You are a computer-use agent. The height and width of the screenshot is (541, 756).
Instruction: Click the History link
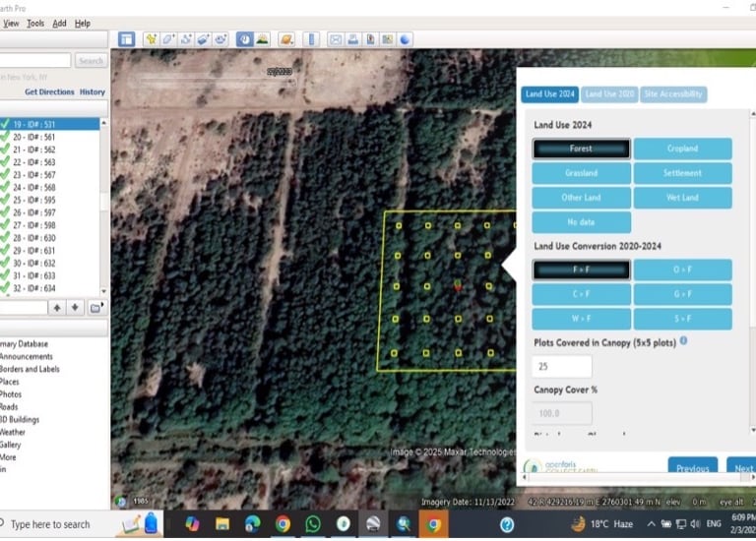93,91
